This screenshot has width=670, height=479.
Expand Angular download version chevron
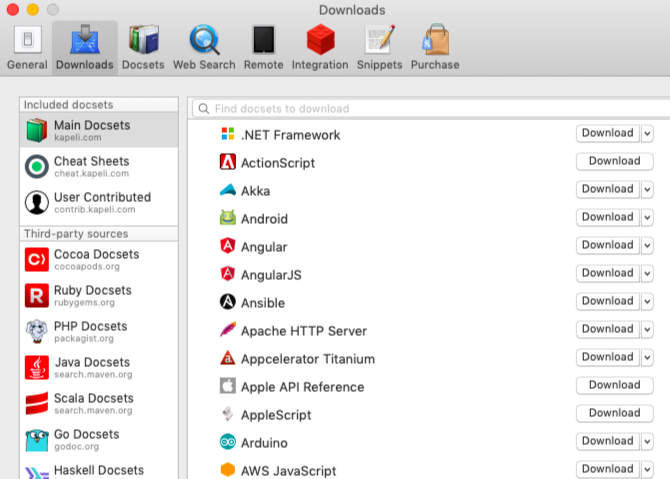pyautogui.click(x=646, y=245)
